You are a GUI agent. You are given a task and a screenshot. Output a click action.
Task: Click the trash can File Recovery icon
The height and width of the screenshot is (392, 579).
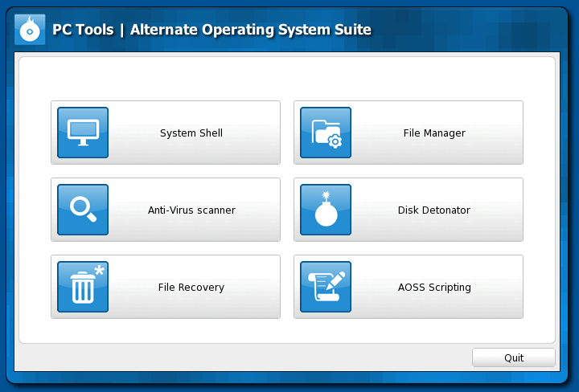(x=83, y=287)
